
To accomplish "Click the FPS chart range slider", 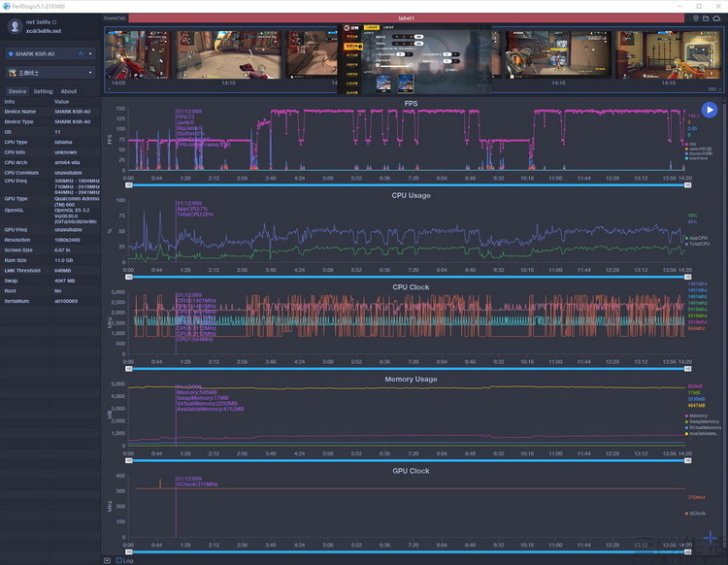I will click(408, 185).
